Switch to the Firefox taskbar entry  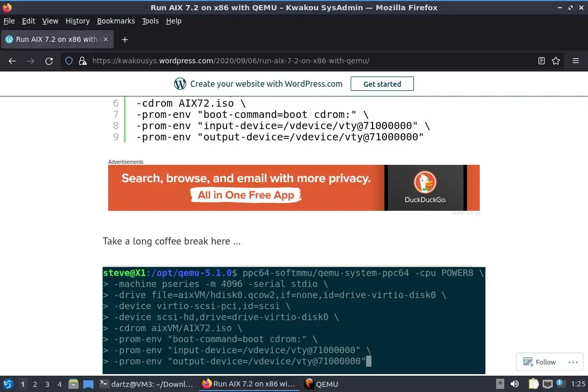[249, 384]
